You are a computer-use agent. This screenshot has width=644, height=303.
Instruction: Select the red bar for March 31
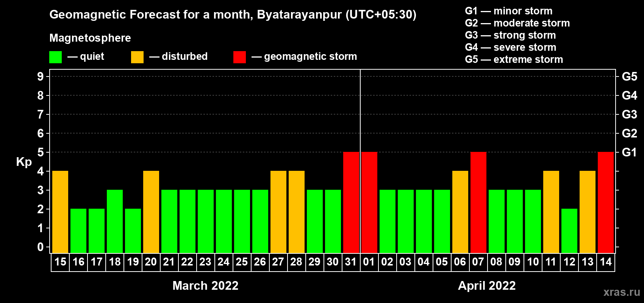click(351, 202)
